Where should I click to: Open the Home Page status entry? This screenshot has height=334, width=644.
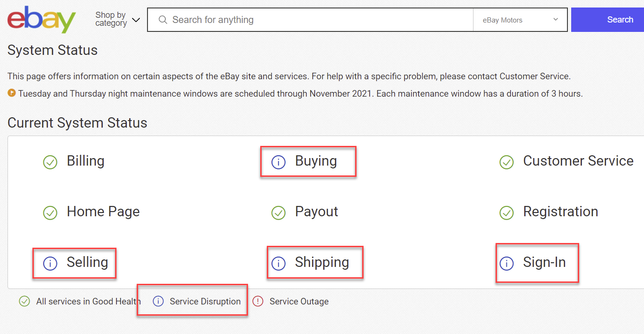click(103, 212)
